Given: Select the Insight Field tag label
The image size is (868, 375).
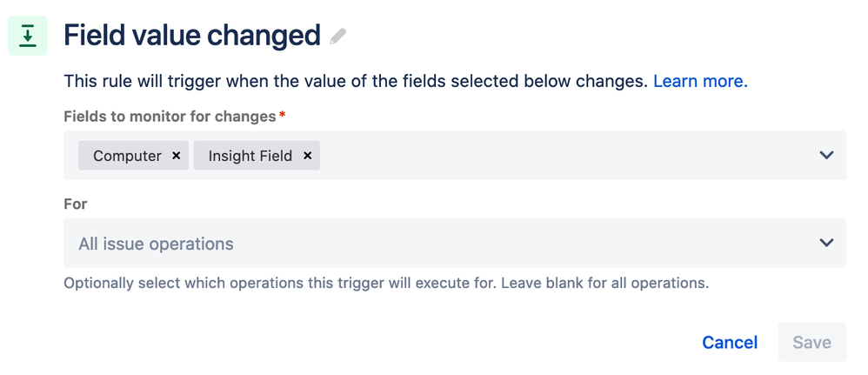Looking at the screenshot, I should 250,156.
